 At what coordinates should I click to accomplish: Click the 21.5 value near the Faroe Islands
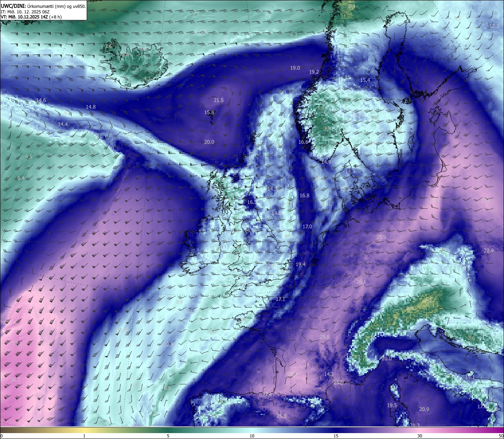pyautogui.click(x=219, y=100)
